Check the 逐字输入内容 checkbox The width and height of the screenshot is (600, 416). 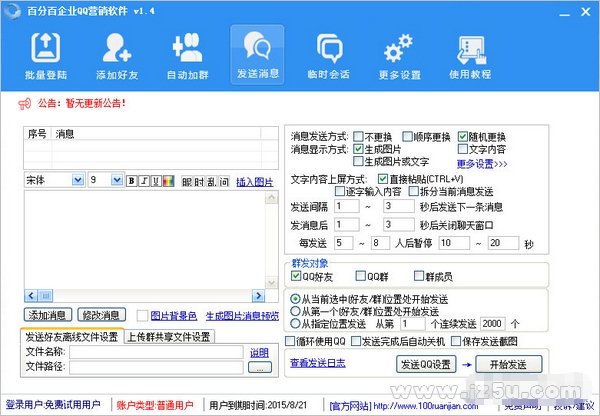[x=340, y=191]
